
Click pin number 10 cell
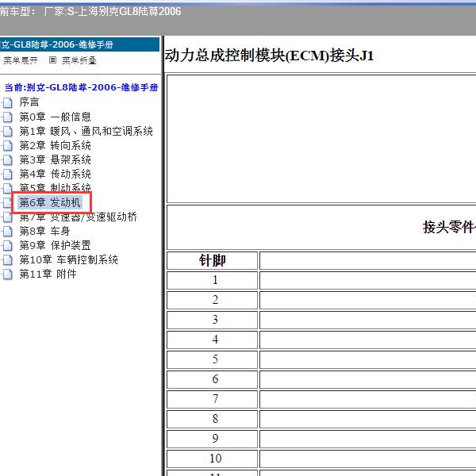(212, 459)
